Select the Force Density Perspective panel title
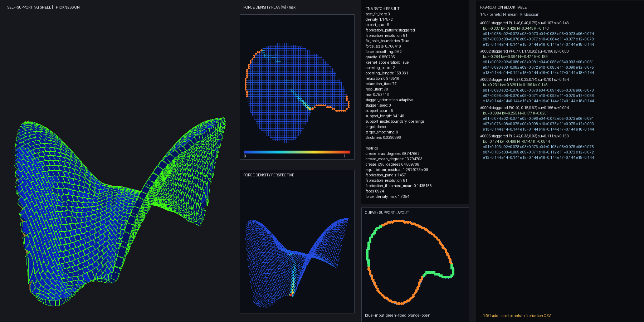The width and height of the screenshot is (644, 322). 269,175
